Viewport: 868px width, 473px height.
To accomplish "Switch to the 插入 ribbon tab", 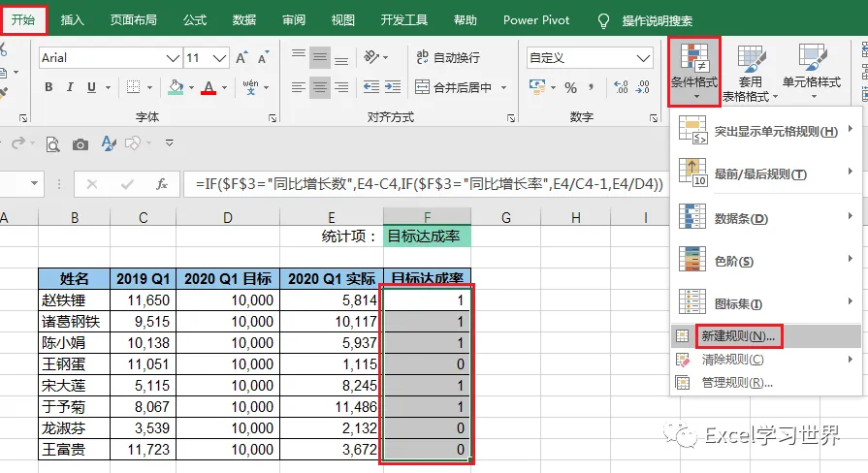I will 72,20.
